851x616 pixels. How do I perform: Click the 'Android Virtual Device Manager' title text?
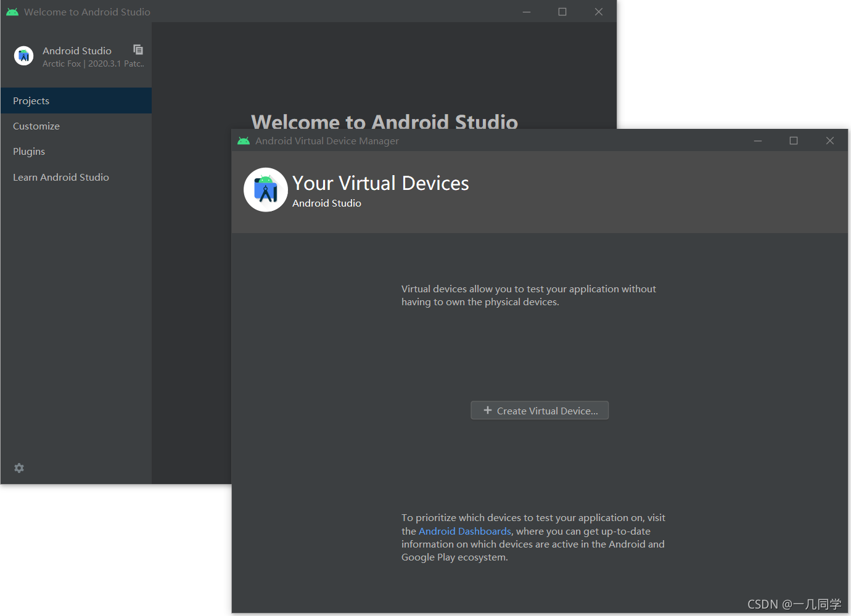(327, 141)
